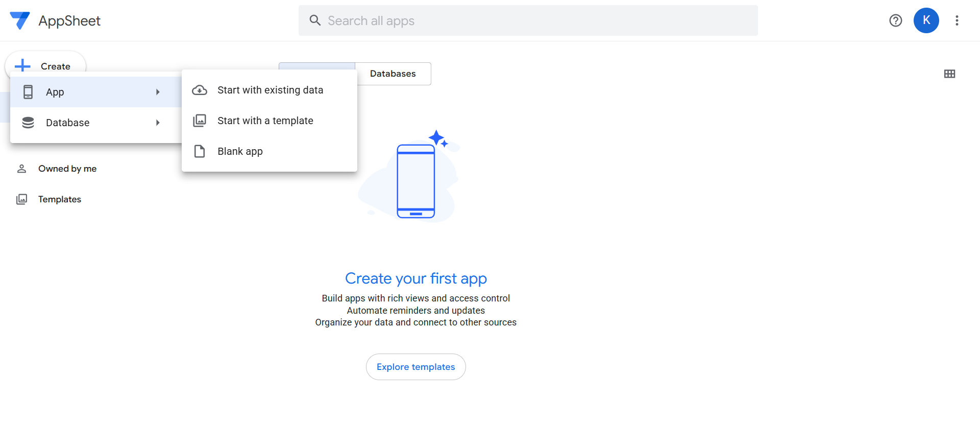This screenshot has width=980, height=444.
Task: Click the Create your first app heading
Action: pyautogui.click(x=416, y=278)
